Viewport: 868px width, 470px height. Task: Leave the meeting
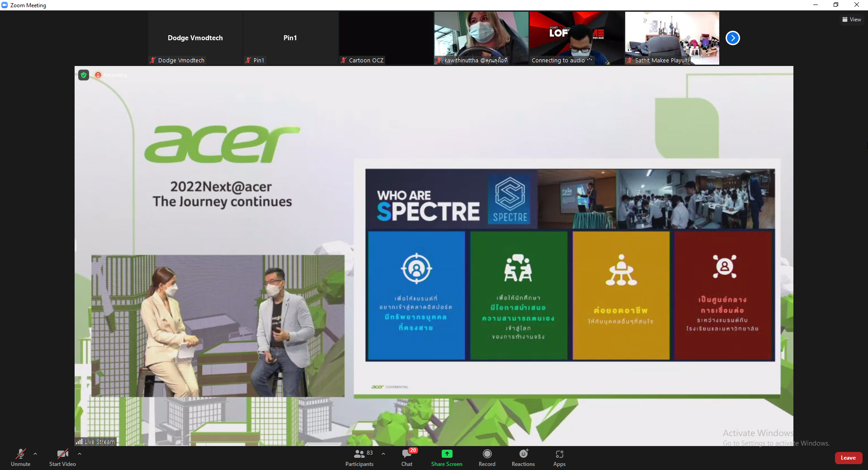pos(848,458)
